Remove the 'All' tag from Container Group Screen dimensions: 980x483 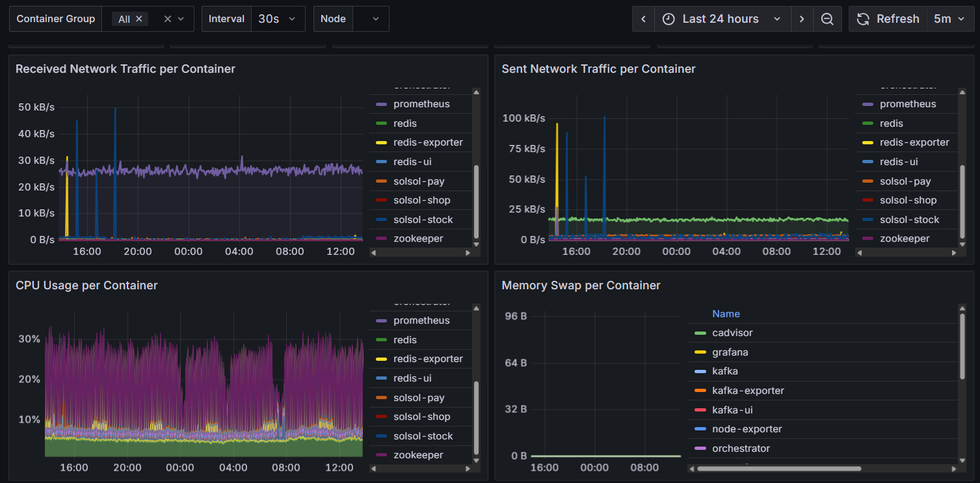point(139,20)
